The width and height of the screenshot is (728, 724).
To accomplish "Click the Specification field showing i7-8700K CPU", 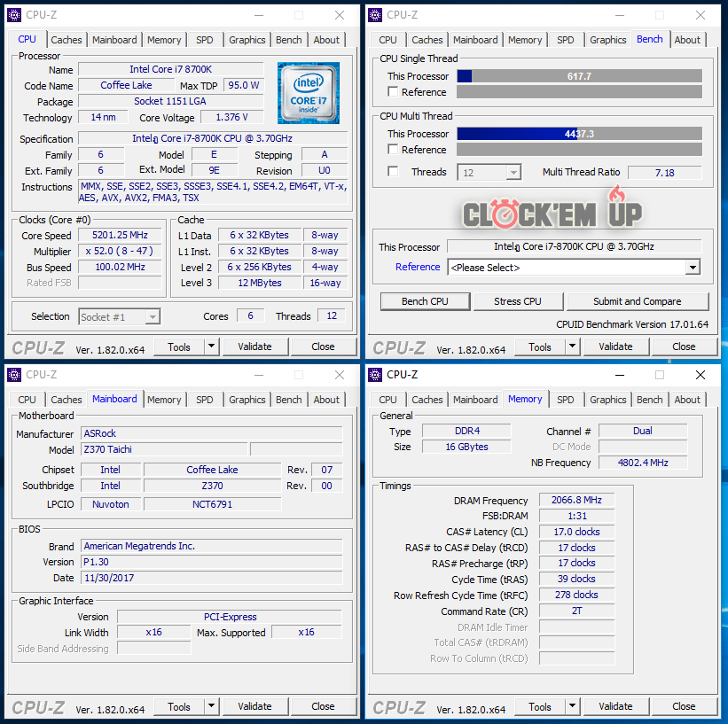I will (212, 138).
